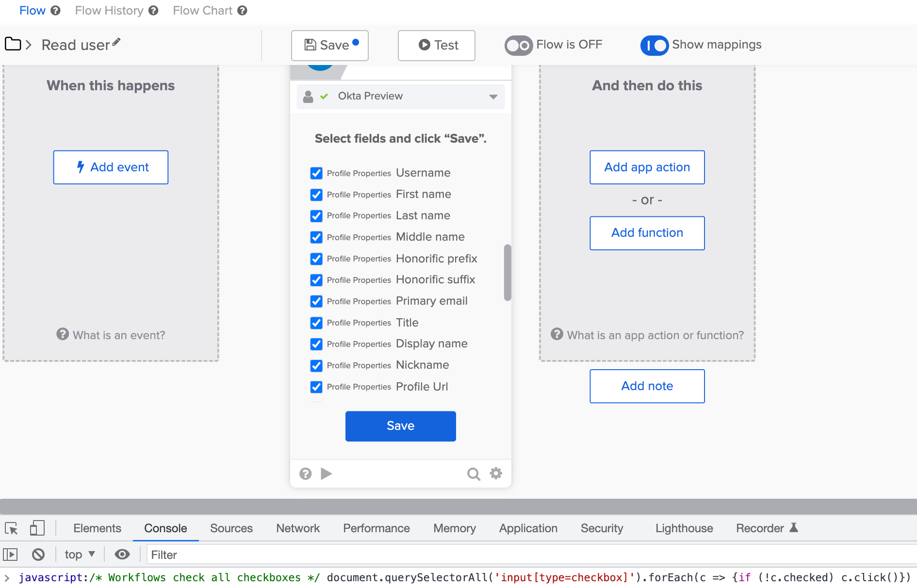Viewport: 917px width, 588px height.
Task: Click card help question mark icon
Action: pos(305,474)
